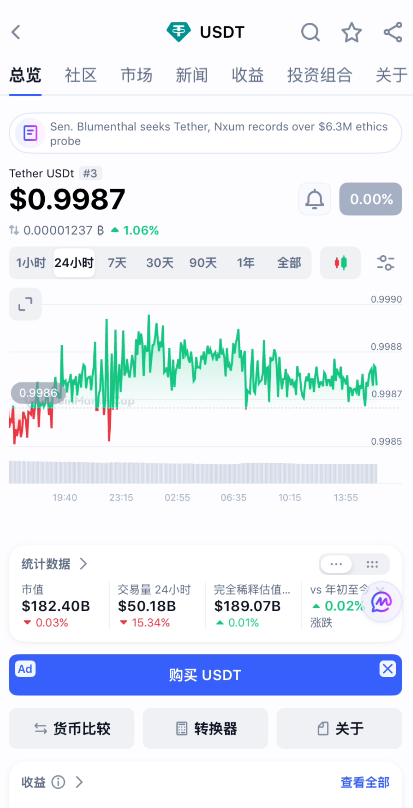
Task: Share the USDT page
Action: pyautogui.click(x=393, y=32)
